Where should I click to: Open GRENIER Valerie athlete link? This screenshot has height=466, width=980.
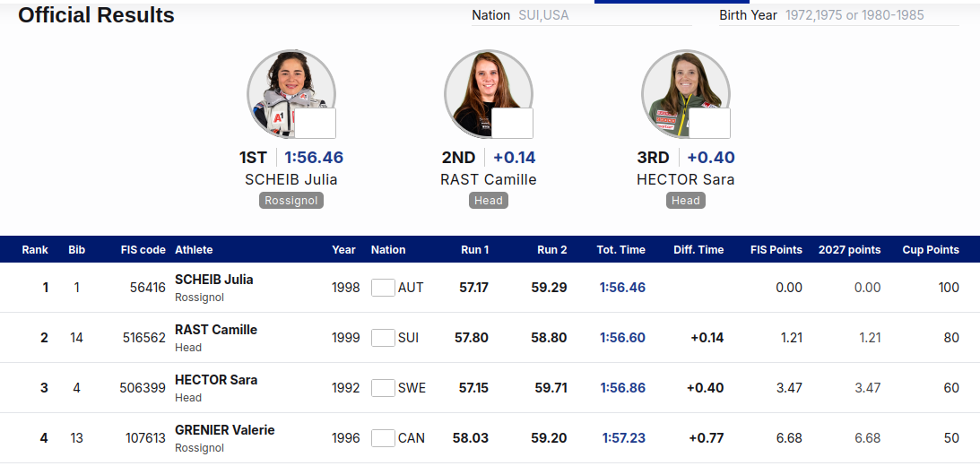tap(224, 430)
